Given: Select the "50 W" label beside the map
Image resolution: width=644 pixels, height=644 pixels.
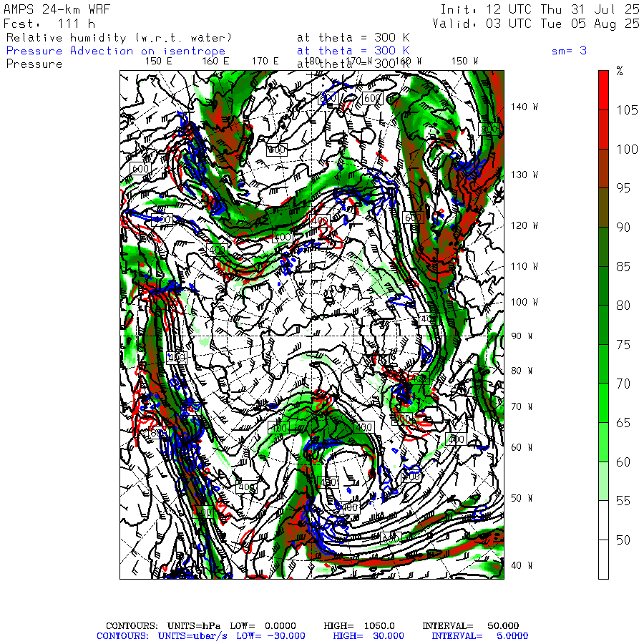Looking at the screenshot, I should click(x=522, y=498).
